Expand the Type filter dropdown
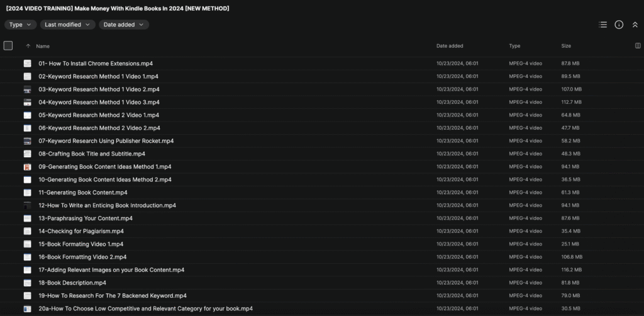The height and width of the screenshot is (316, 644). (x=20, y=25)
